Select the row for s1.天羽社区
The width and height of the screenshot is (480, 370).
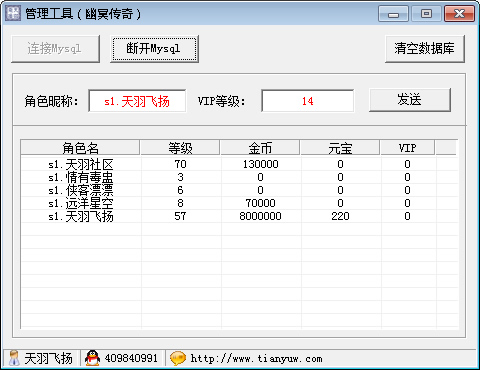click(239, 164)
